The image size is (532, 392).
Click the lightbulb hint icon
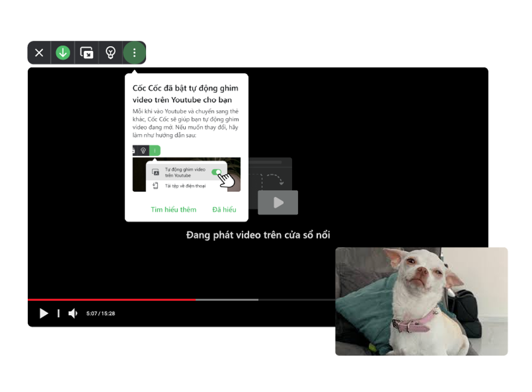tap(110, 52)
